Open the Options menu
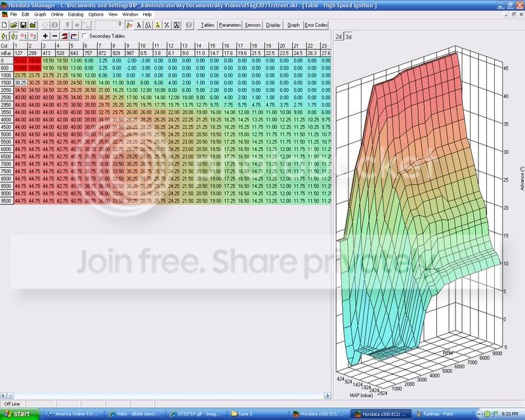Screen dimensions: 525x420 pyautogui.click(x=96, y=14)
